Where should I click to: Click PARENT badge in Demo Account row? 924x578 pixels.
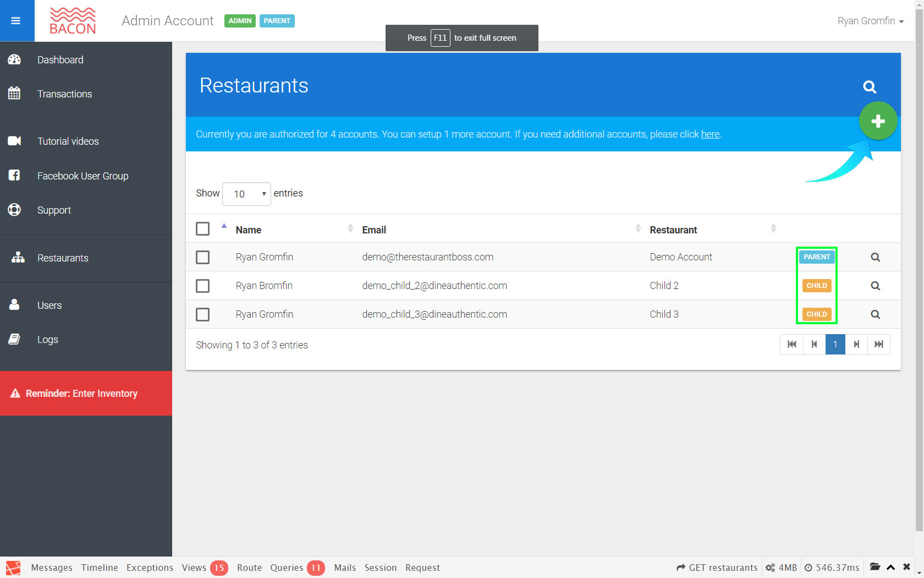[817, 257]
